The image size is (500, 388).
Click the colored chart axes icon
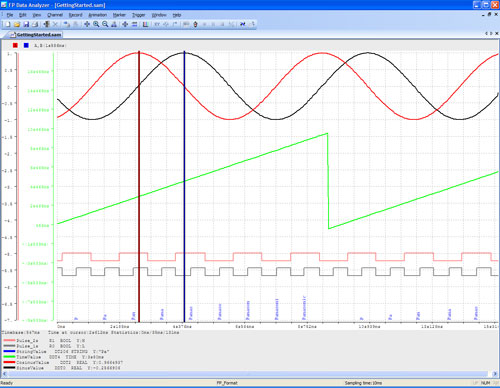coord(145,24)
